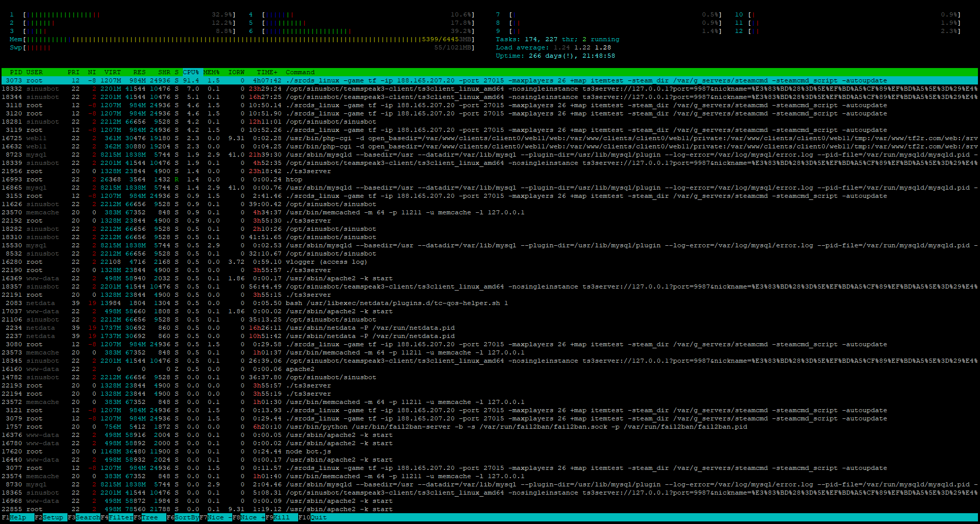Image resolution: width=980 pixels, height=524 pixels.
Task: Select sinusbot process PID 14782
Action: (x=490, y=377)
